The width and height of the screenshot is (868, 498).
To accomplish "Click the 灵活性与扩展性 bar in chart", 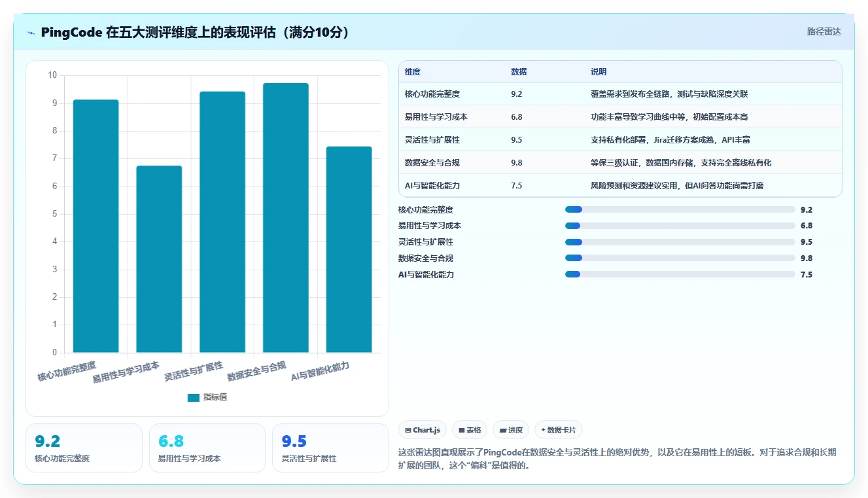I will [x=222, y=222].
